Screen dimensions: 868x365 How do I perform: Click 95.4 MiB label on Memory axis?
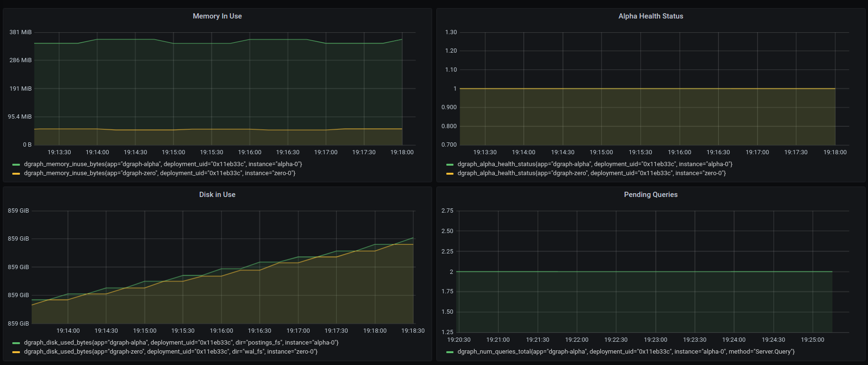pyautogui.click(x=19, y=117)
